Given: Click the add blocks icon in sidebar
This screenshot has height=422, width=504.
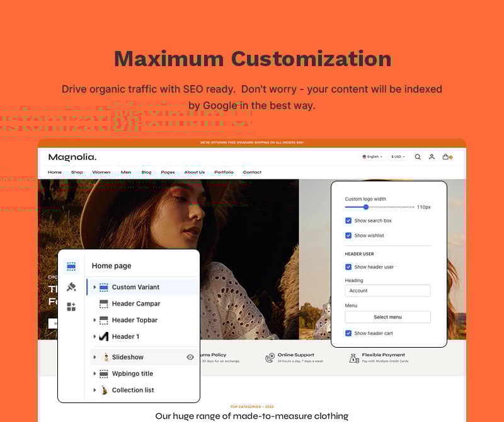Looking at the screenshot, I should [x=71, y=307].
